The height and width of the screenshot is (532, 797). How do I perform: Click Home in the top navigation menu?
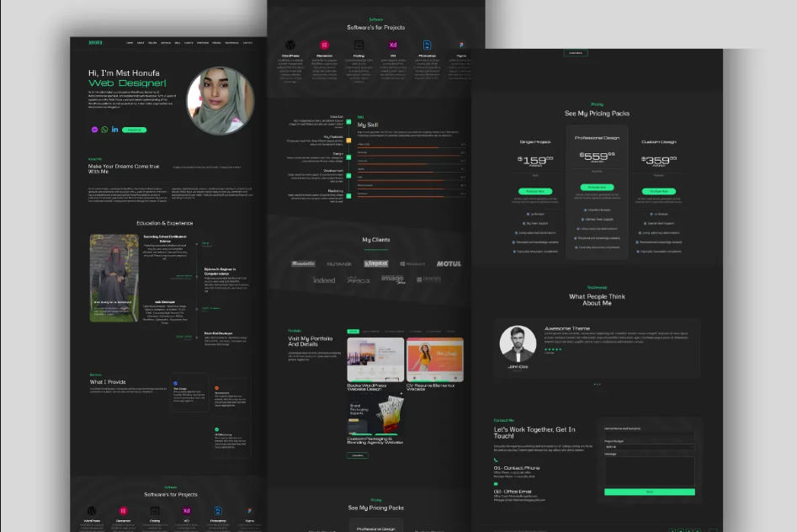(x=130, y=42)
